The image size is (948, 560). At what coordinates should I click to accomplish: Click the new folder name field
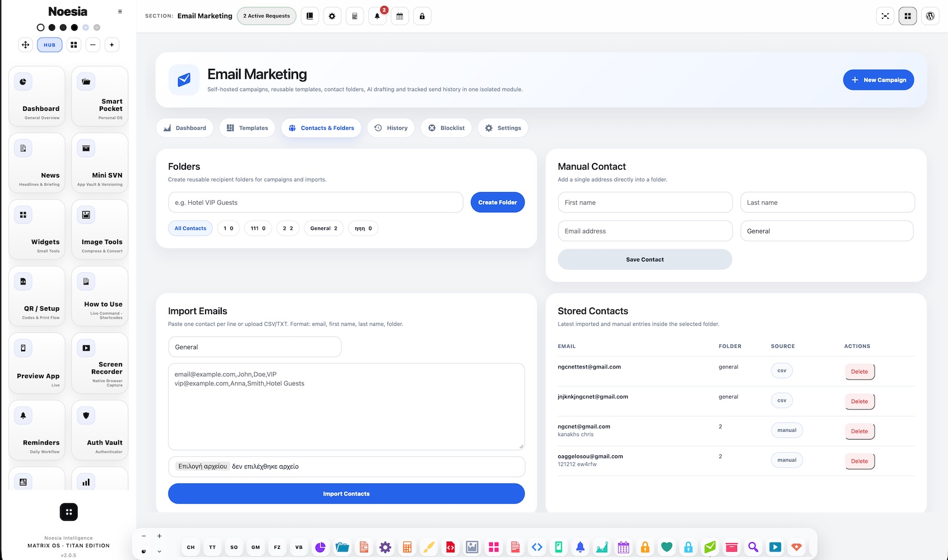pos(316,203)
